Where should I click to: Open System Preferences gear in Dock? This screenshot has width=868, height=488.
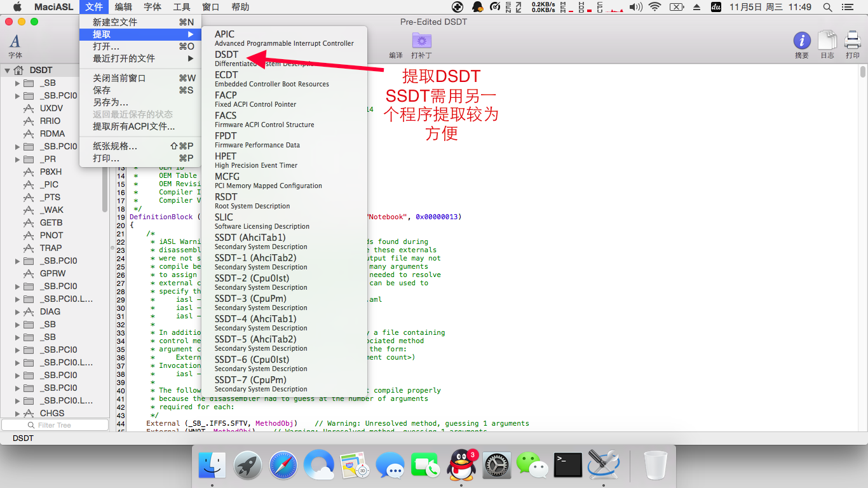(497, 465)
